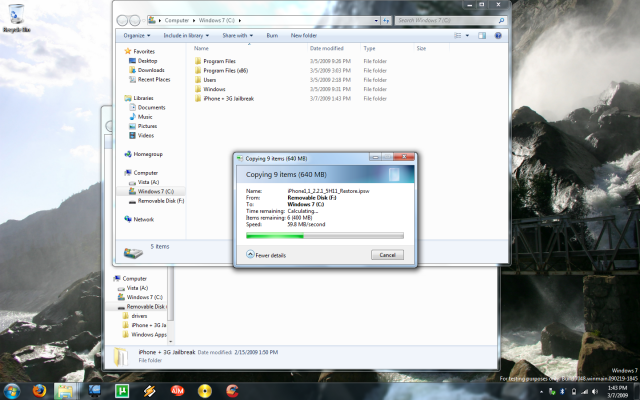Open the Help question mark icon
640x400 pixels.
[x=498, y=36]
